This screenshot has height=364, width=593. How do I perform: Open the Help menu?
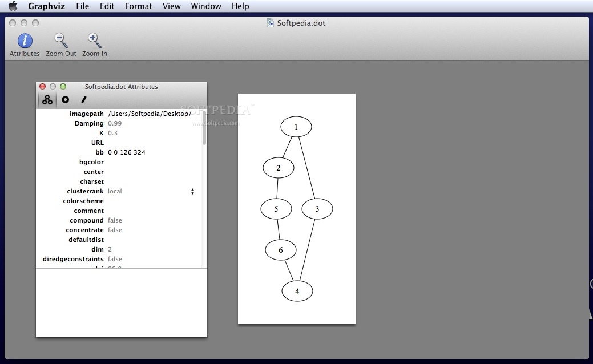click(240, 6)
